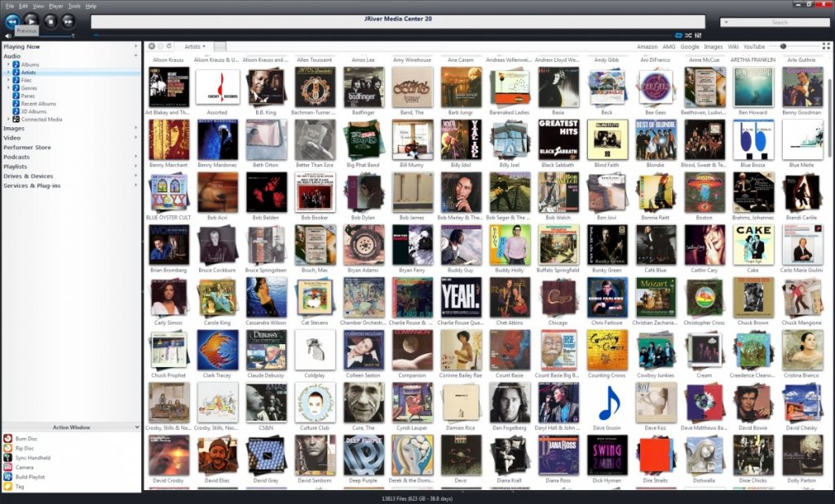The width and height of the screenshot is (835, 504).
Task: Click the forward navigation arrow
Action: tap(161, 46)
